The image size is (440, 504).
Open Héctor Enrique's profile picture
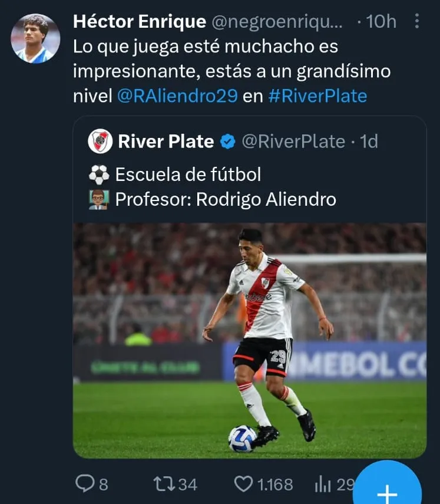[x=35, y=38]
